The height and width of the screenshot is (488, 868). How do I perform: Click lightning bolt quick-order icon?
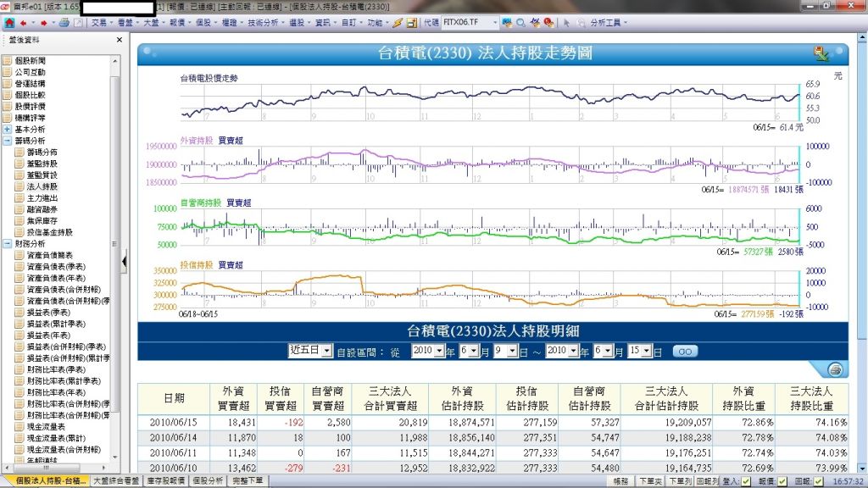[x=398, y=23]
